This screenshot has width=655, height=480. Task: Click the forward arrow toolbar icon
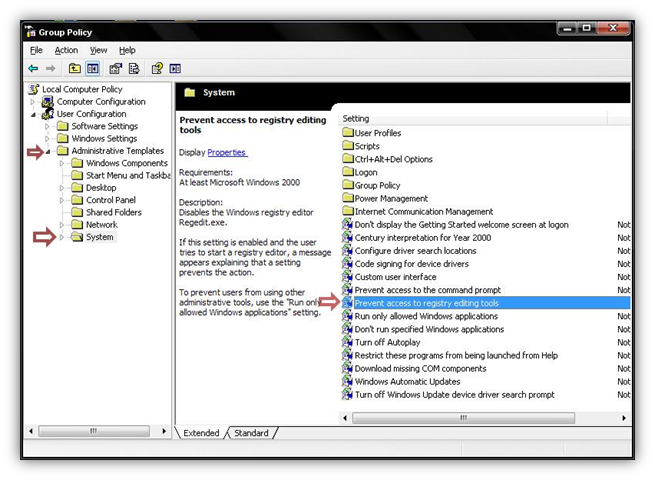point(51,69)
